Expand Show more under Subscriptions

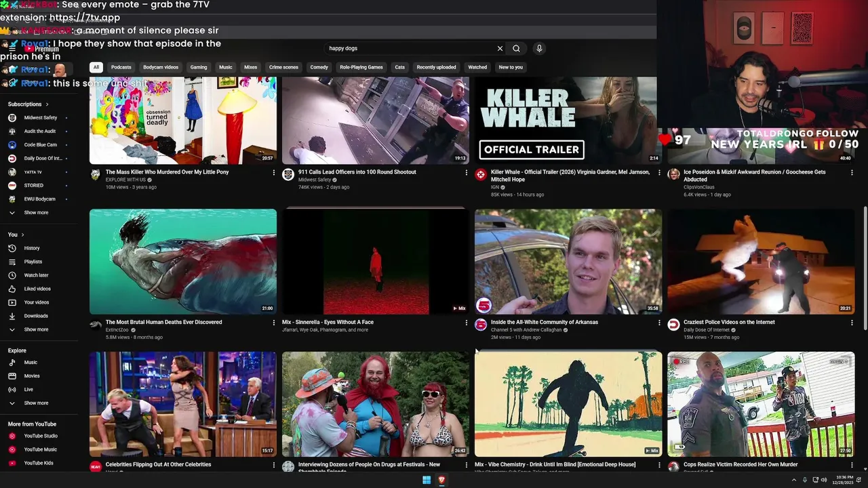pyautogui.click(x=36, y=213)
